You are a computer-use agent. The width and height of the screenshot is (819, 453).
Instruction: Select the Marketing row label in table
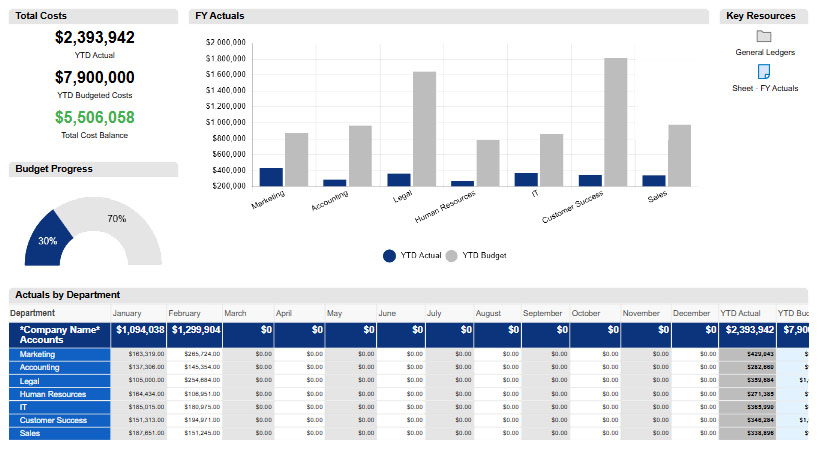click(38, 354)
